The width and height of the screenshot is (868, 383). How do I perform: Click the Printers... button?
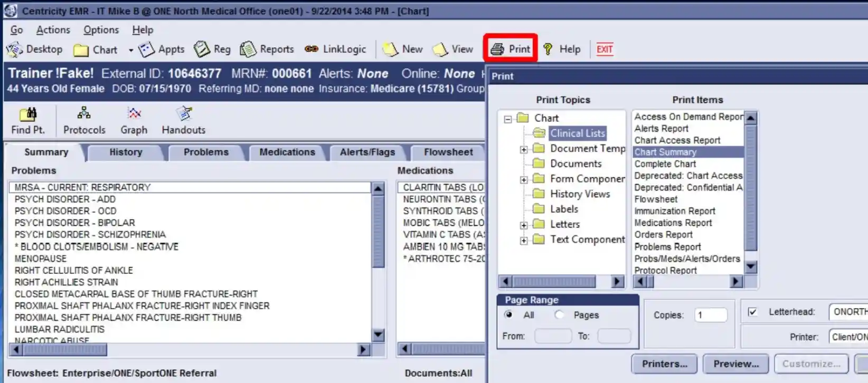664,363
